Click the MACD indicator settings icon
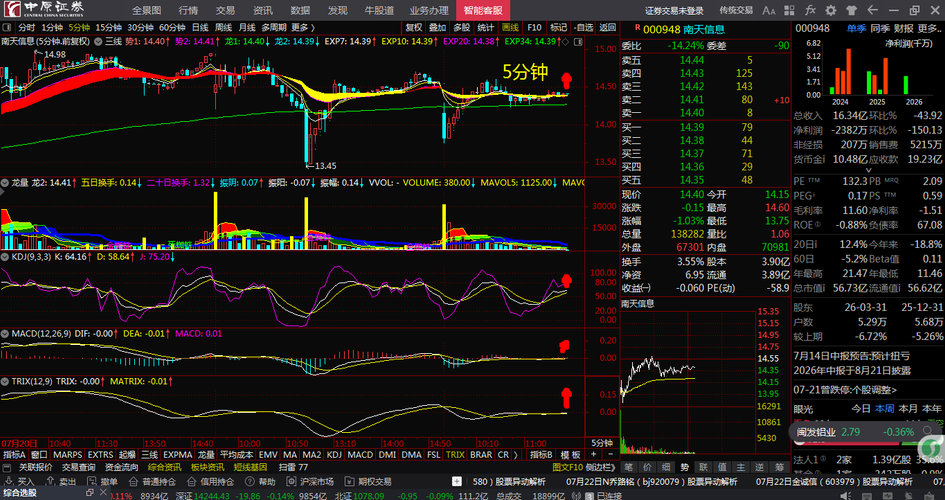945x500 pixels. click(5, 334)
